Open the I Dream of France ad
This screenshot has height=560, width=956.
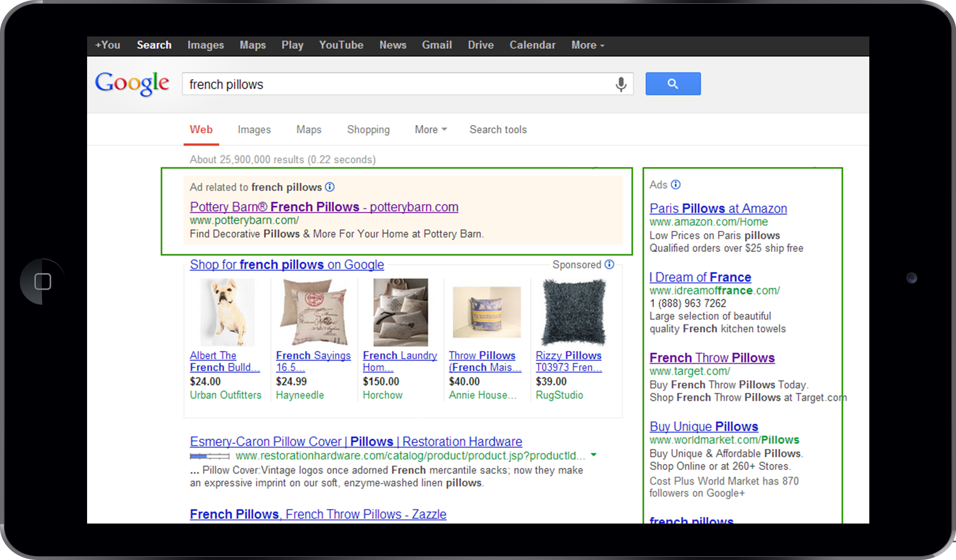[700, 277]
